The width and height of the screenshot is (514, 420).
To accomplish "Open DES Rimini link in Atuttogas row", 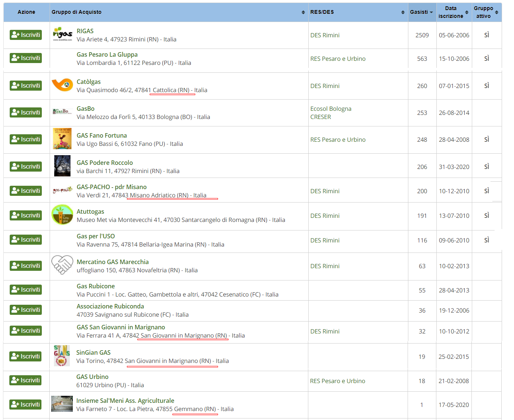I will pos(325,216).
